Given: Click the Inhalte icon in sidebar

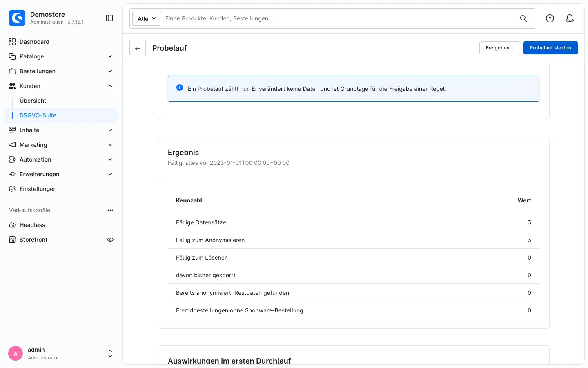Looking at the screenshot, I should click(x=12, y=130).
